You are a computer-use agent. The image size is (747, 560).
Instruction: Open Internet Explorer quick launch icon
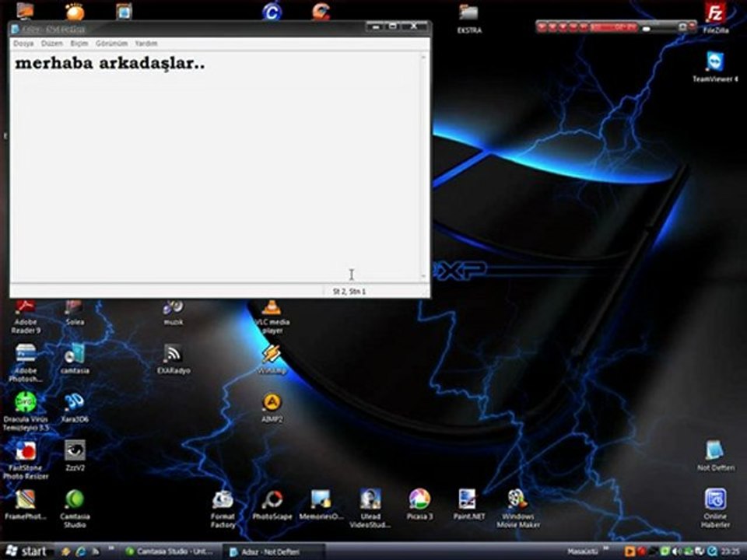tap(81, 551)
